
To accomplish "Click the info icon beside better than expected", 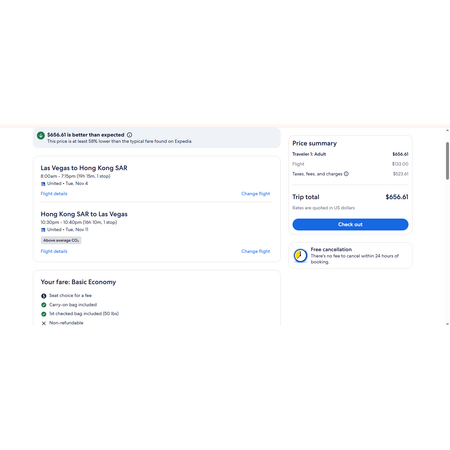I will coord(129,135).
